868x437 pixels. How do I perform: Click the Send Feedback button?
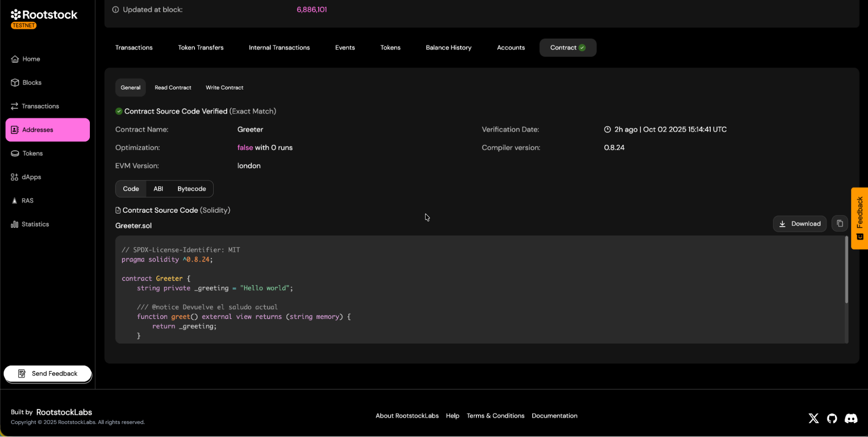[x=48, y=374]
